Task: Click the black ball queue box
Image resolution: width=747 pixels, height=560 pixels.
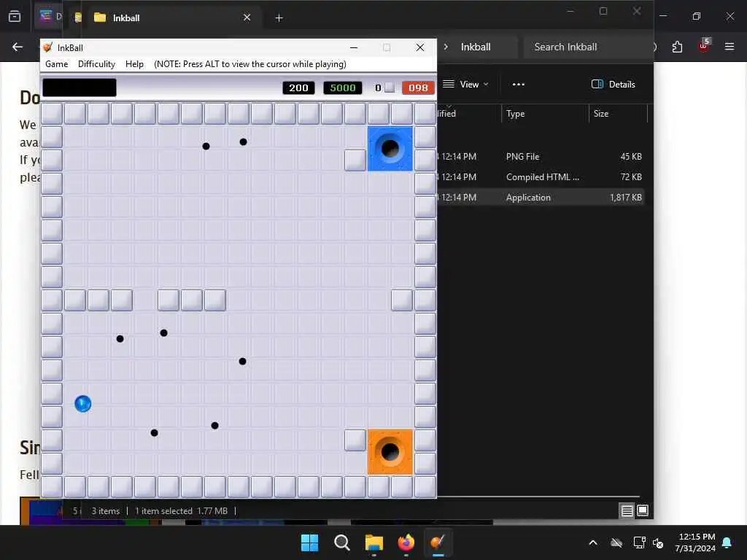Action: coord(79,87)
